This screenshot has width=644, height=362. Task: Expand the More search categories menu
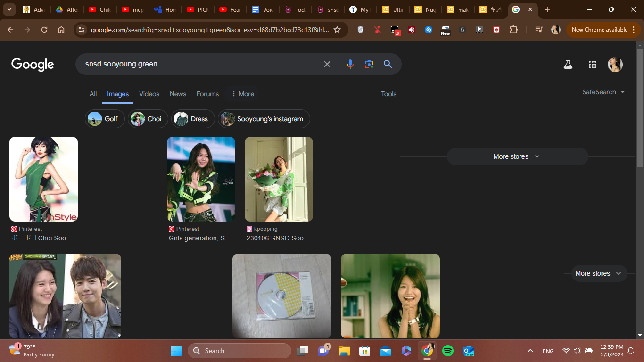[x=243, y=94]
